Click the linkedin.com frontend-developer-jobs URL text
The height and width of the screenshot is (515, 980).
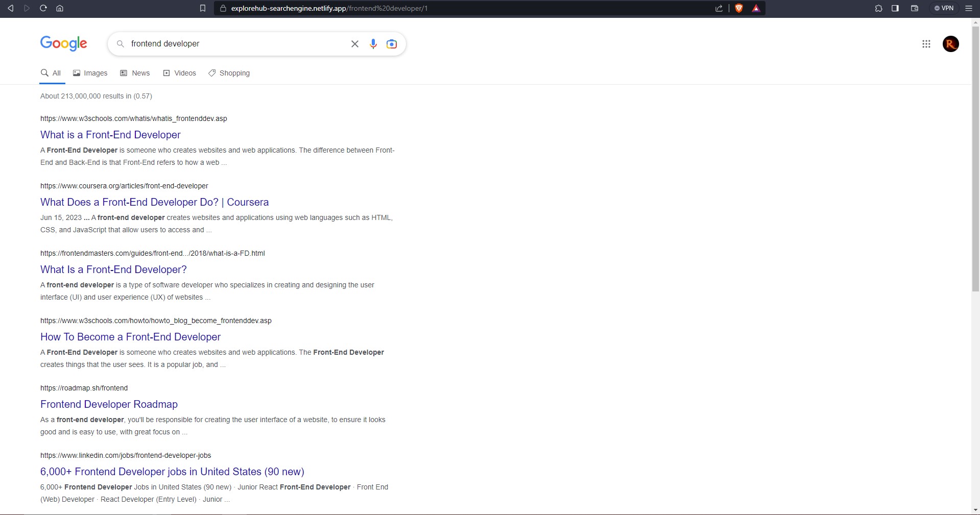126,455
